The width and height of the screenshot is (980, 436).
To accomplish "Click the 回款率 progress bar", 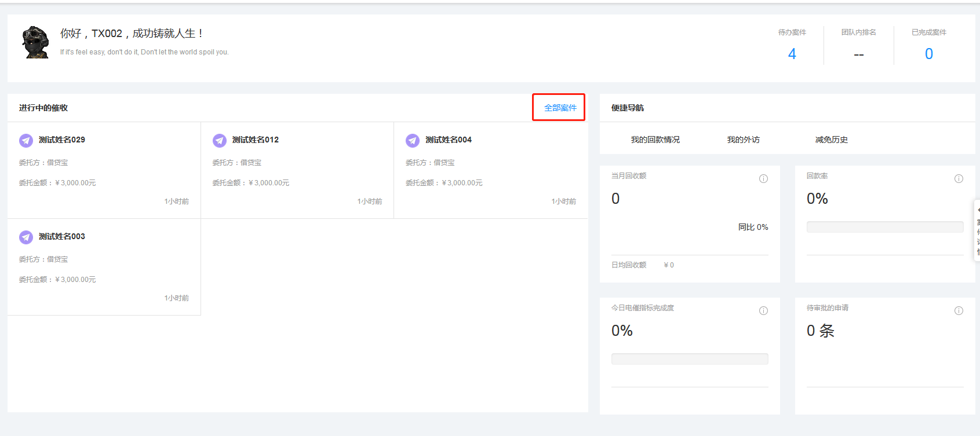I will click(884, 227).
